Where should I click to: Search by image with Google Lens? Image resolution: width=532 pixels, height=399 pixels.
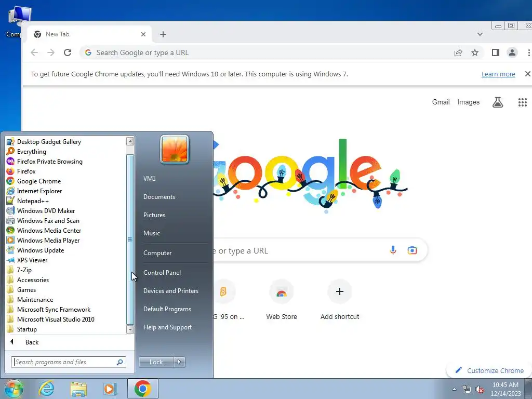click(412, 250)
